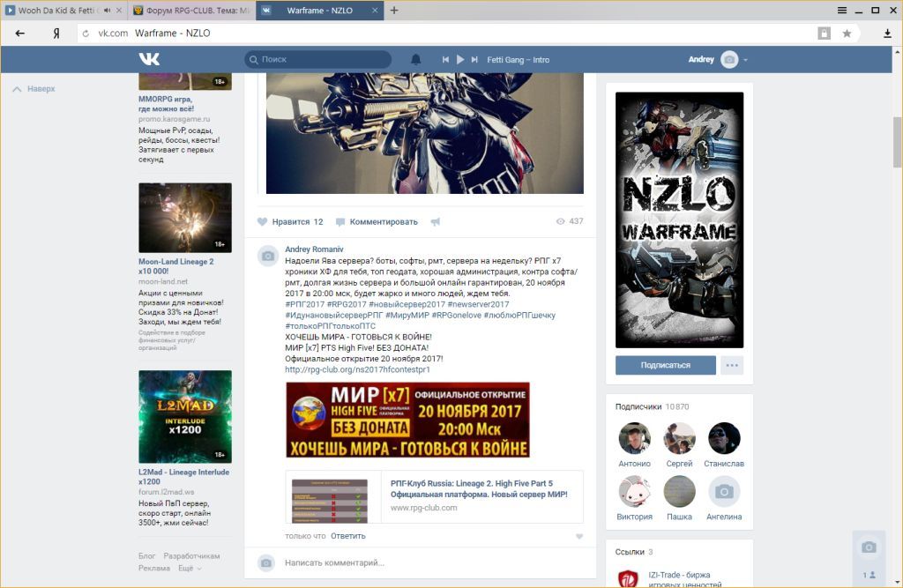Open subscriber Антонио's avatar
903x588 pixels.
click(x=634, y=439)
